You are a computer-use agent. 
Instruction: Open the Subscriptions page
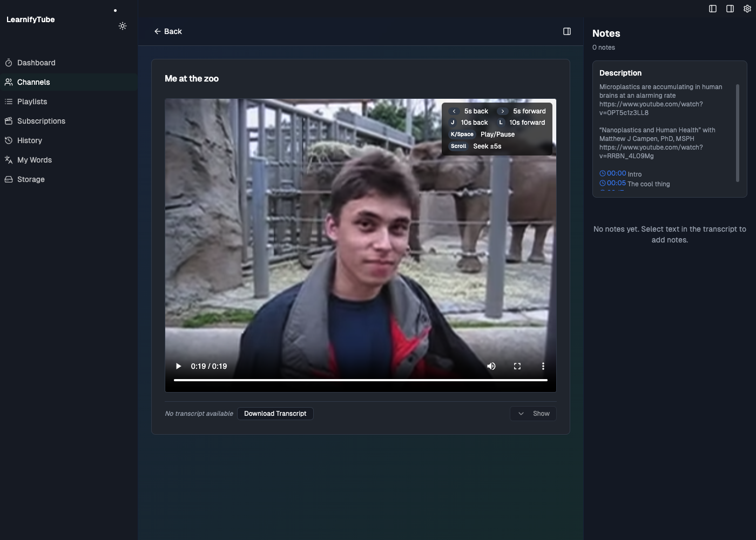42,121
